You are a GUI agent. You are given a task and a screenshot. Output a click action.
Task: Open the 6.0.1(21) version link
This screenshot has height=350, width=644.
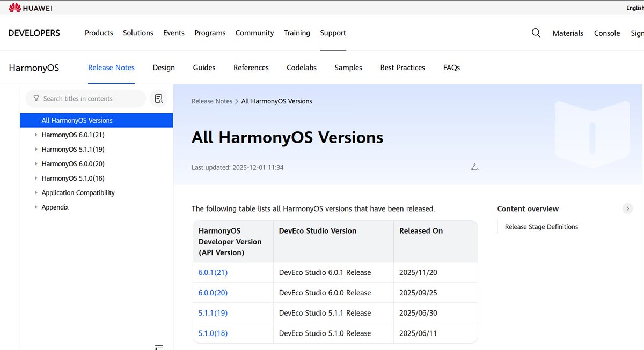(x=213, y=272)
